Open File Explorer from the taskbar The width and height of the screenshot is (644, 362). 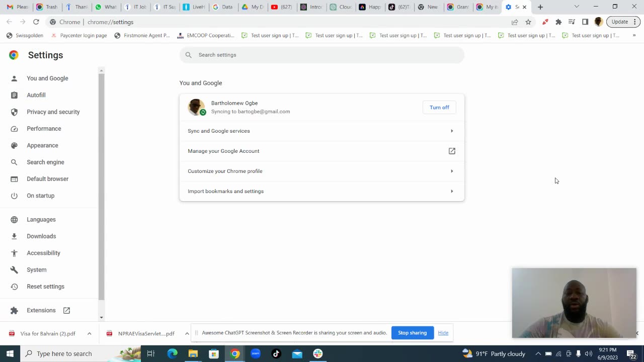(x=193, y=353)
